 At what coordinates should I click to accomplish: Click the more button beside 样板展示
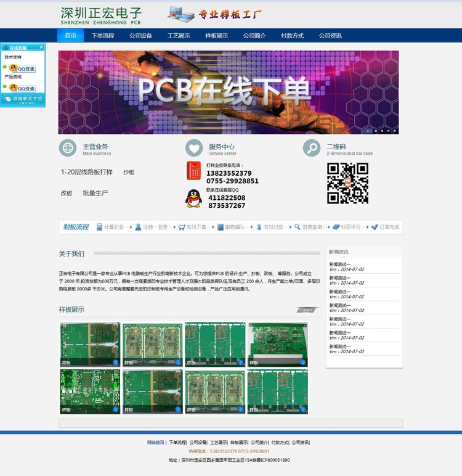click(307, 310)
